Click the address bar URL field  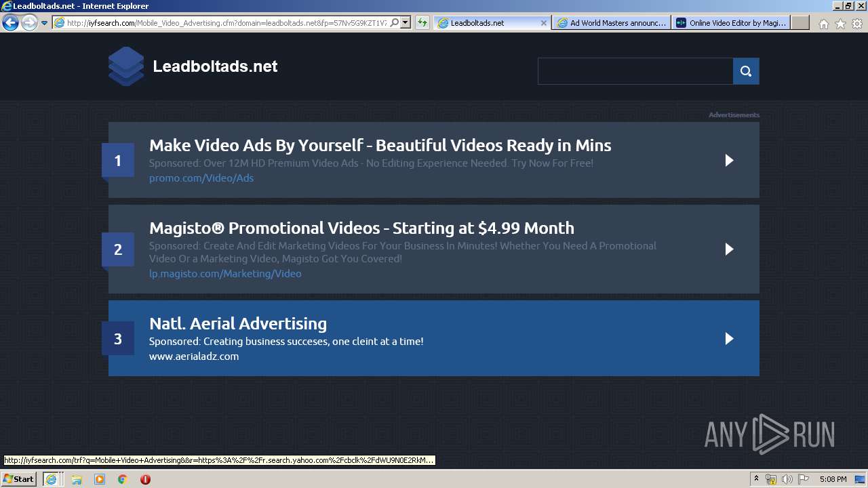coord(226,23)
